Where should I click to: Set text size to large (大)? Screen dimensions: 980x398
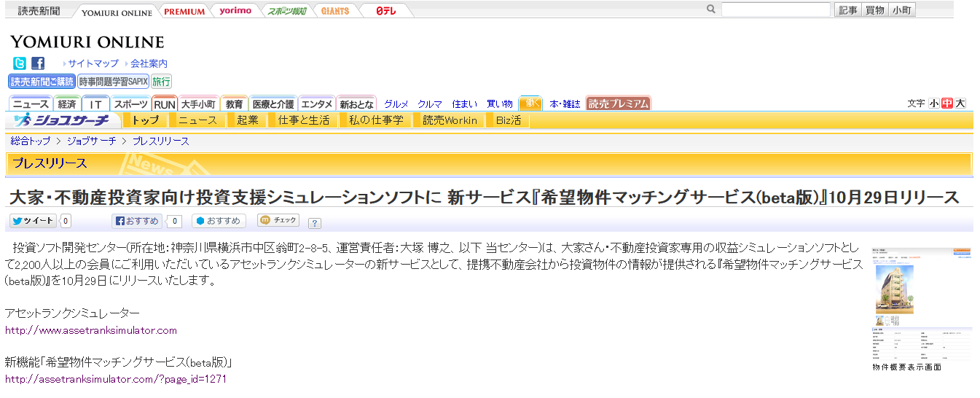pos(960,104)
